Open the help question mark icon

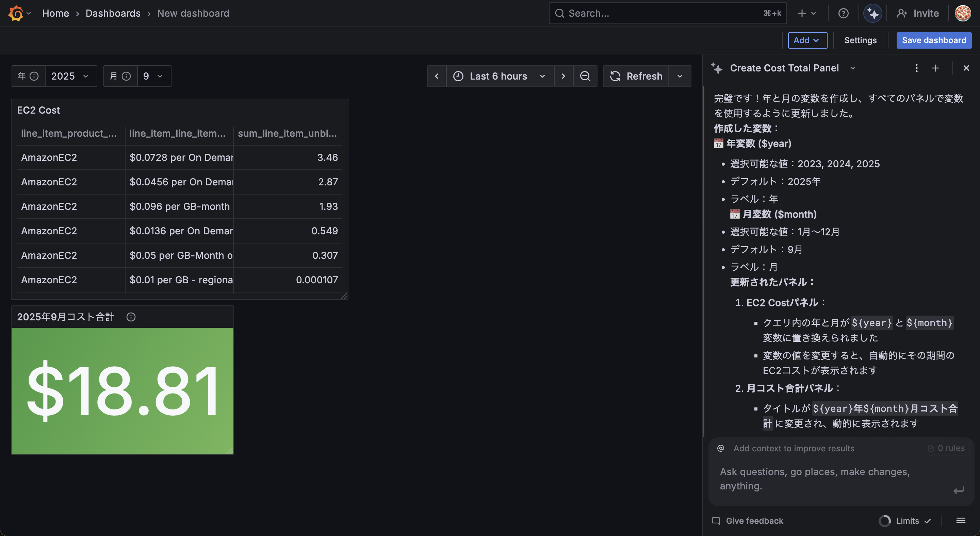(843, 13)
